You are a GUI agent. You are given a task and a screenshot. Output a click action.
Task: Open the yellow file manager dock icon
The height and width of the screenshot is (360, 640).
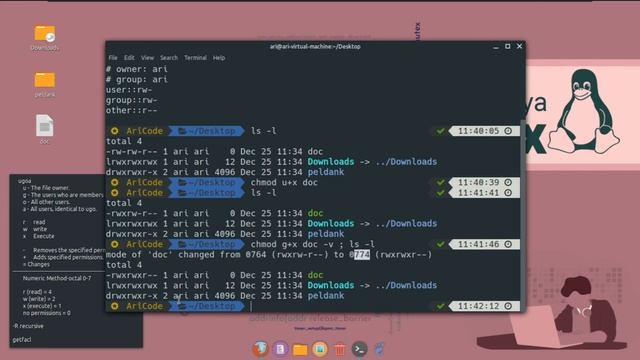point(300,350)
